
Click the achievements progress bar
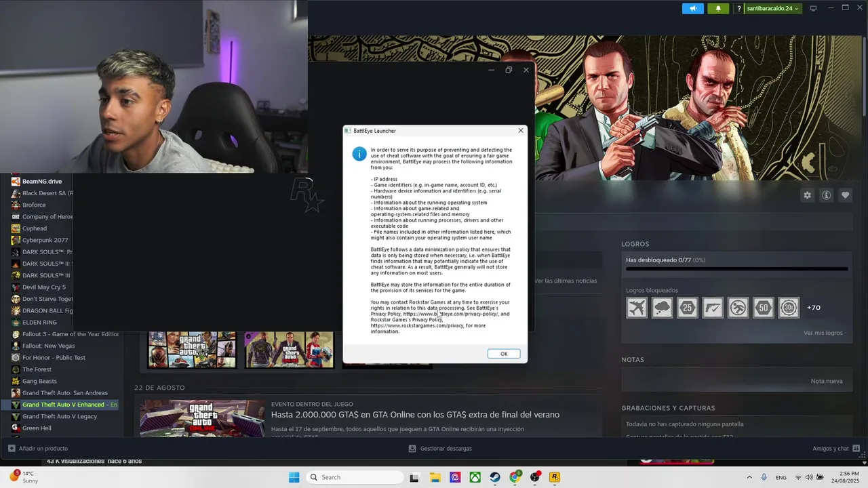point(736,269)
